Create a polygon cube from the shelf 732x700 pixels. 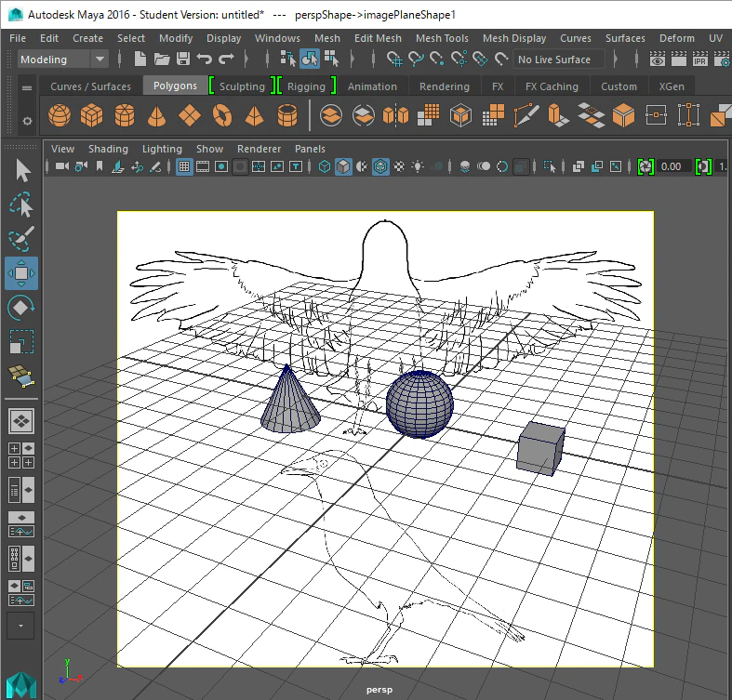[x=91, y=115]
